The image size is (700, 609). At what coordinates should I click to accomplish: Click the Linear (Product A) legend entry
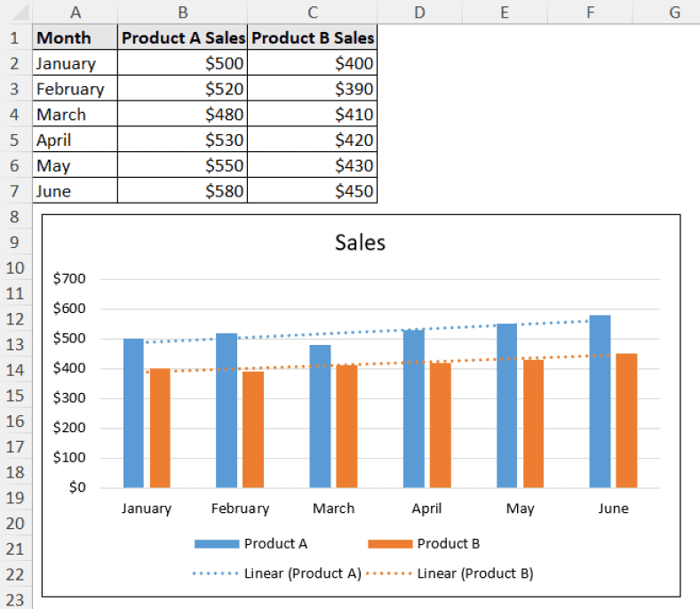[302, 573]
